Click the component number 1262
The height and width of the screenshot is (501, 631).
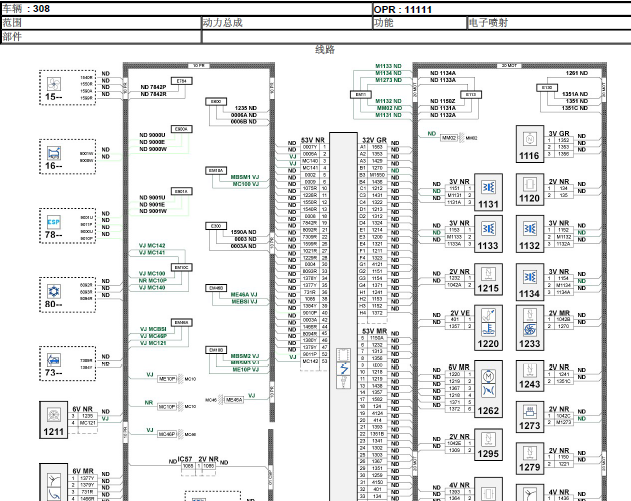coord(488,411)
